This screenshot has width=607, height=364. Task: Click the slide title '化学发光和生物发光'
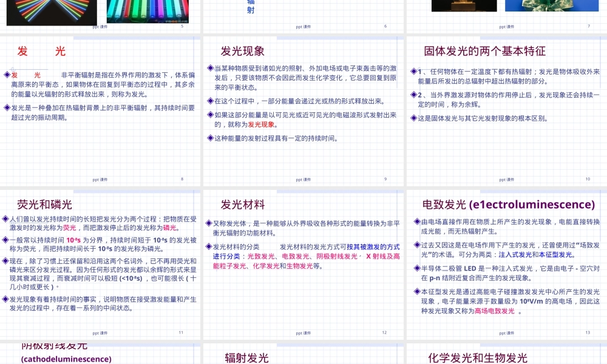[478, 358]
